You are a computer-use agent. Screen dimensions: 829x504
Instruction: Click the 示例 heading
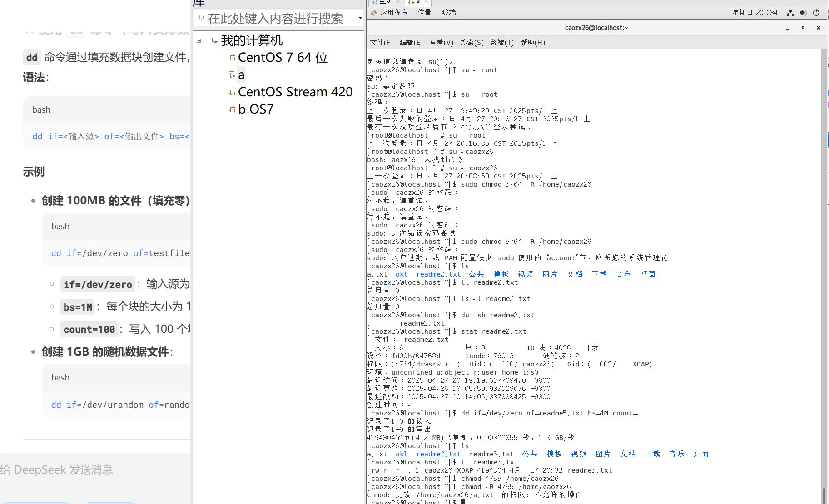click(x=34, y=172)
